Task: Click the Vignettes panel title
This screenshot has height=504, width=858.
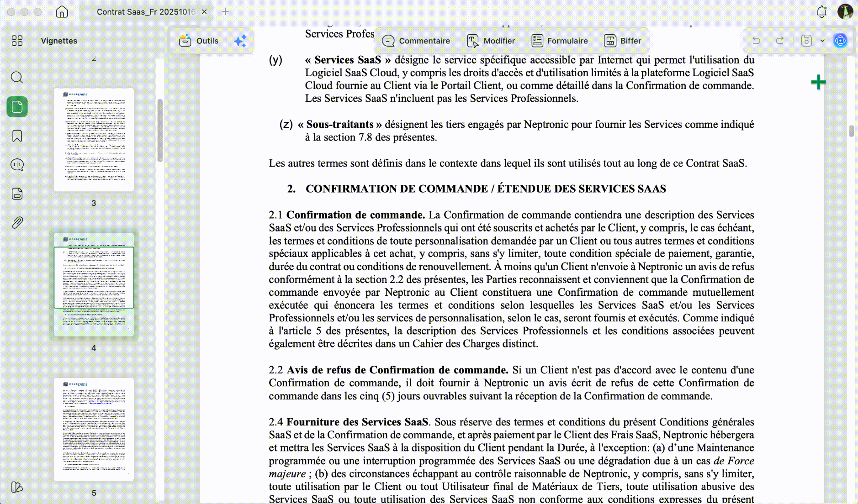Action: tap(59, 41)
